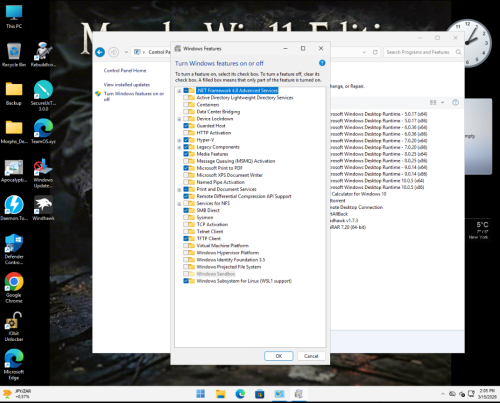Check the Virtual Machine Platform box

pyautogui.click(x=186, y=246)
